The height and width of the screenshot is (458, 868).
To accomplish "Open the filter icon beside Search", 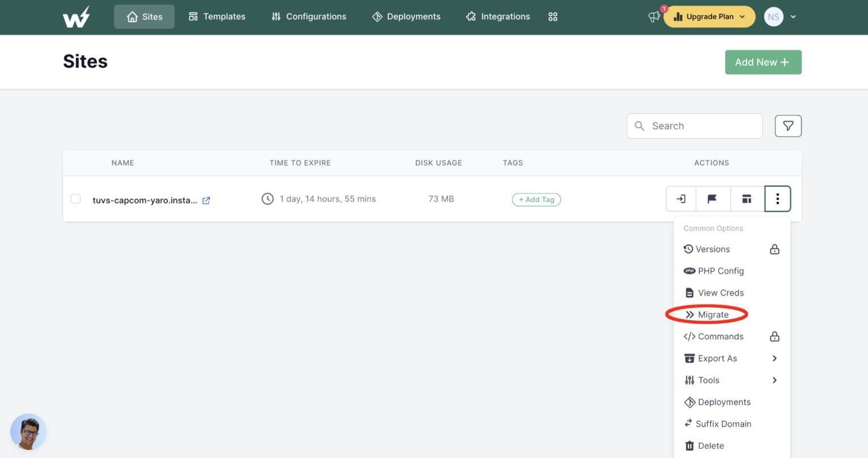I will pyautogui.click(x=788, y=125).
